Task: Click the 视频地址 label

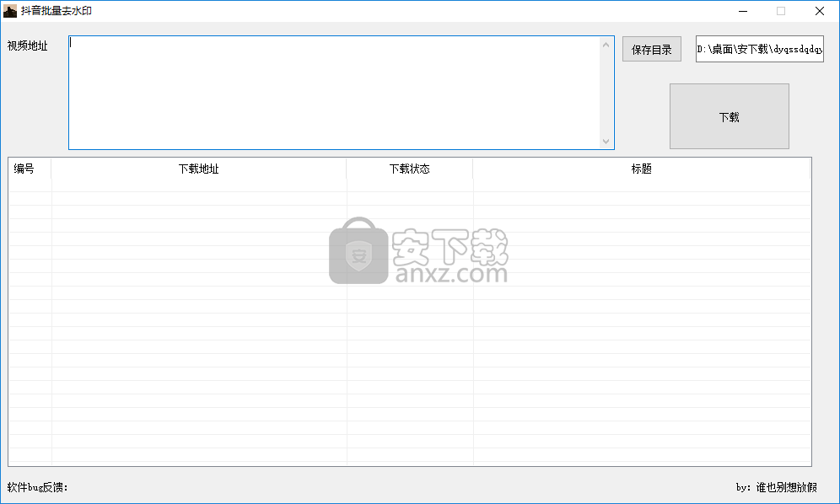Action: pos(27,46)
